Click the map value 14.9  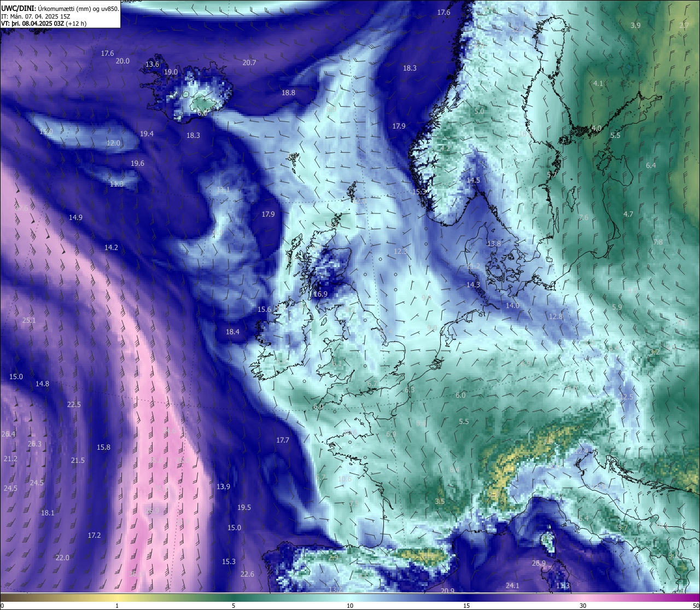(x=75, y=218)
